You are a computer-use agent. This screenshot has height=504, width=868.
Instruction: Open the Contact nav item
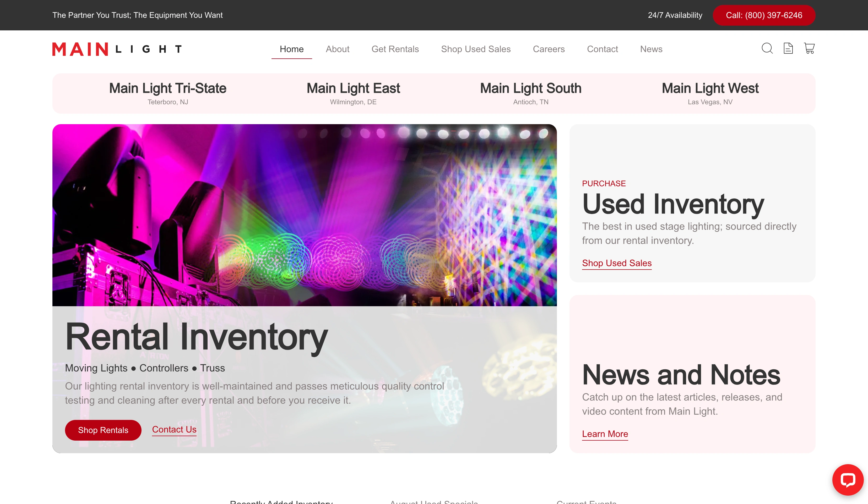click(x=603, y=49)
